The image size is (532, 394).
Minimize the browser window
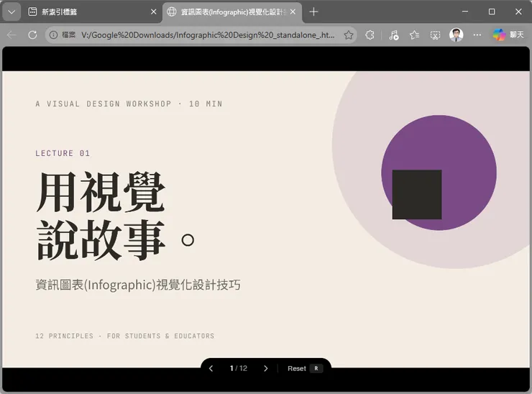pyautogui.click(x=465, y=12)
